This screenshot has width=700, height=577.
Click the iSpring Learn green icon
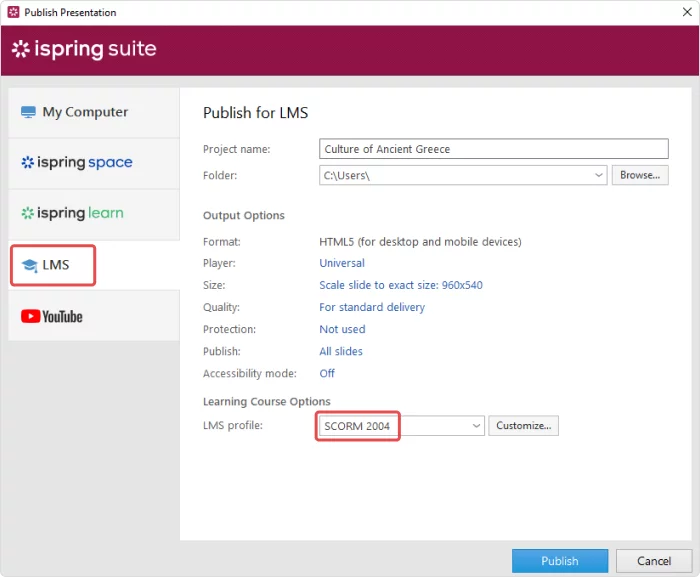point(27,214)
